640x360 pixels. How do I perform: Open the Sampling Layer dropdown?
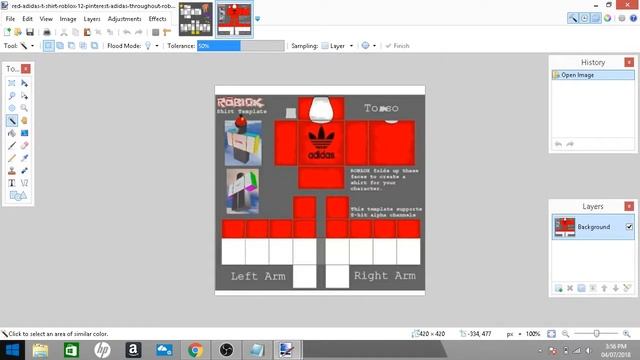(x=337, y=46)
